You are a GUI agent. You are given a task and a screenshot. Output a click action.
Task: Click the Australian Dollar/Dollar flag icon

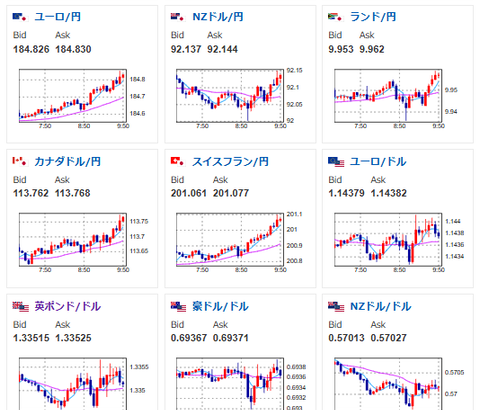tap(178, 307)
